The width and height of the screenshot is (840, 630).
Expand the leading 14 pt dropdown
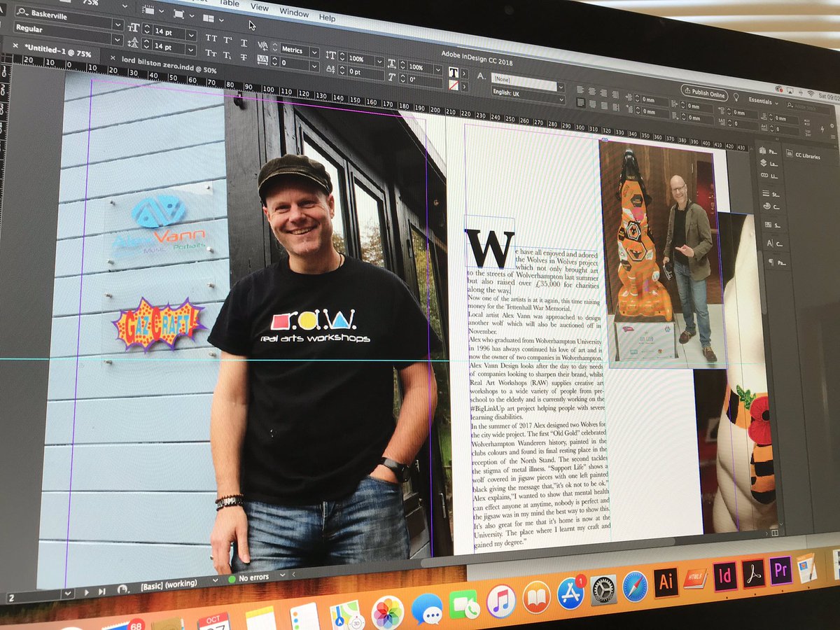click(190, 50)
